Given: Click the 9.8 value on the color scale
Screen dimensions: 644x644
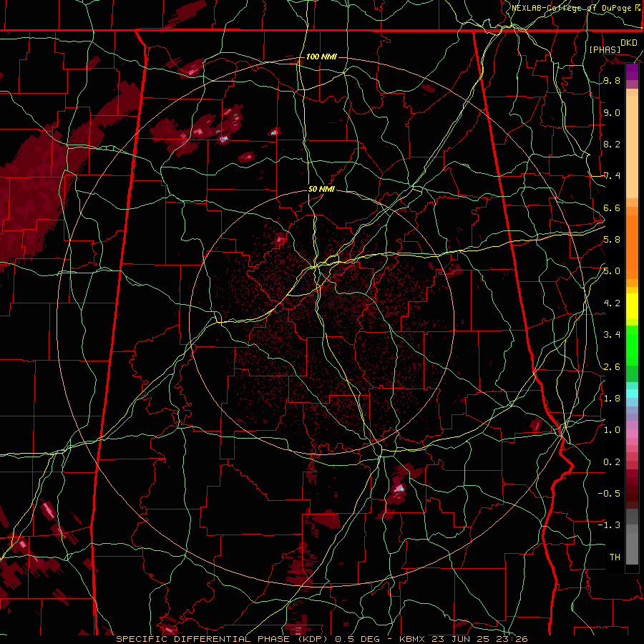Looking at the screenshot, I should point(612,81).
